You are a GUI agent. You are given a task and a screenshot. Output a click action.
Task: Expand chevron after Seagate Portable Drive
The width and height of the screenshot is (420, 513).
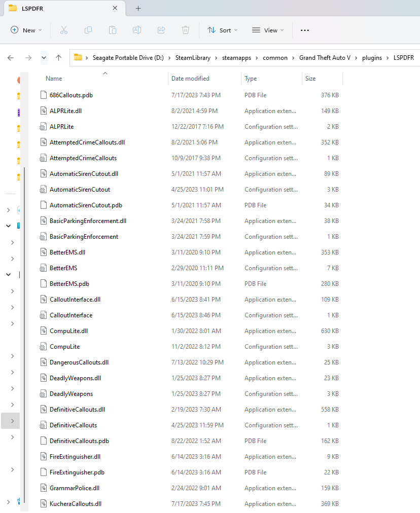[169, 58]
